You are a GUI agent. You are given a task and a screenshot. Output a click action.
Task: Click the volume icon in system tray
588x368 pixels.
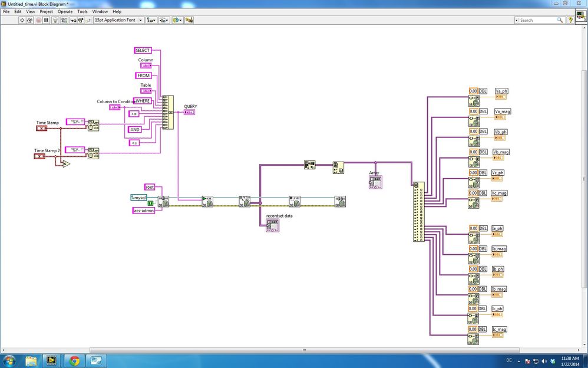point(544,361)
